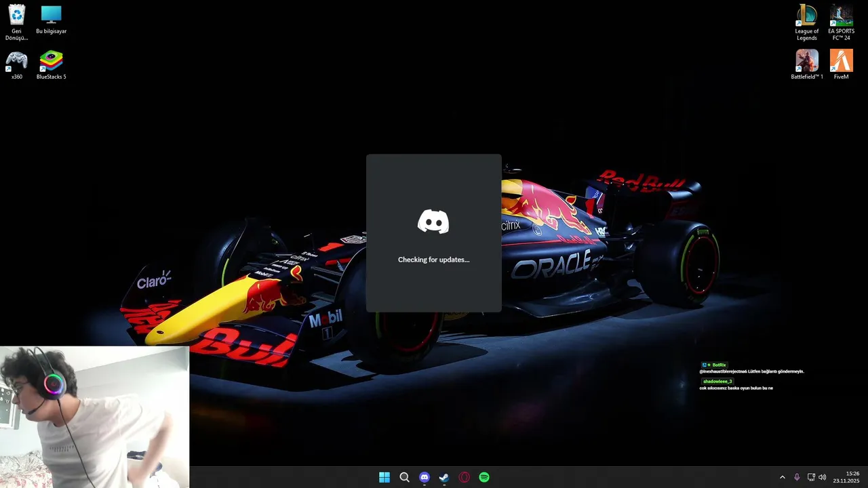Click Discord icon in the taskbar
The image size is (868, 488).
pos(425,477)
